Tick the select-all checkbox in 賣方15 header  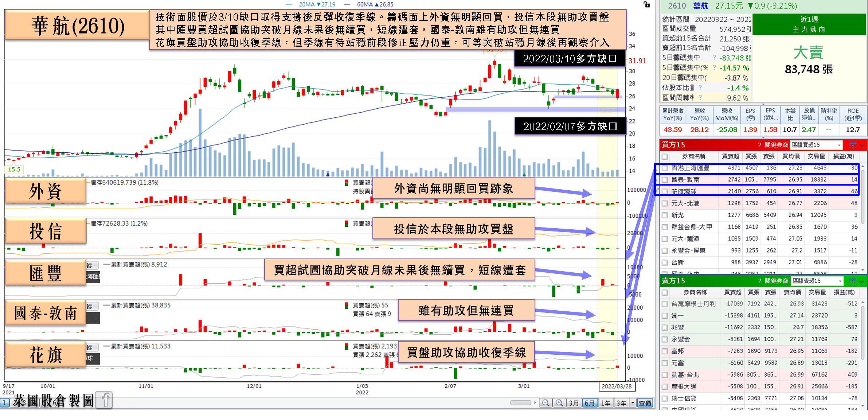(x=665, y=292)
